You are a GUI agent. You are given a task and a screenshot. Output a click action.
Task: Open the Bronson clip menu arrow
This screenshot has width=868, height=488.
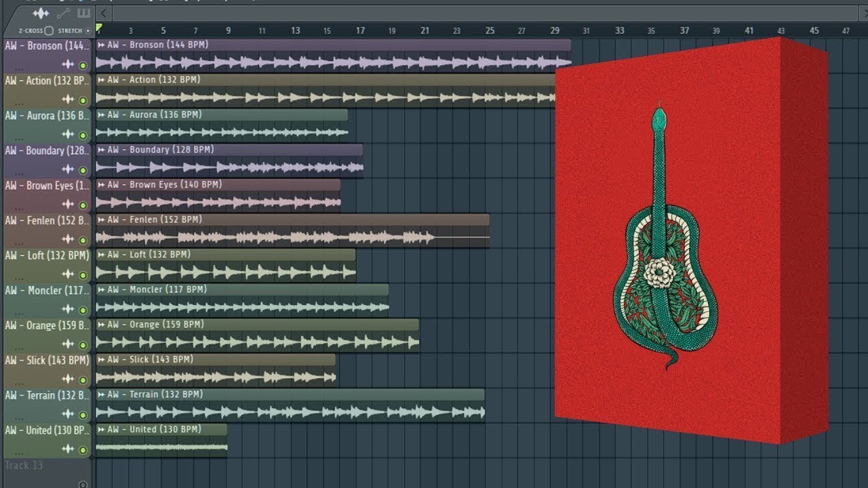[101, 45]
